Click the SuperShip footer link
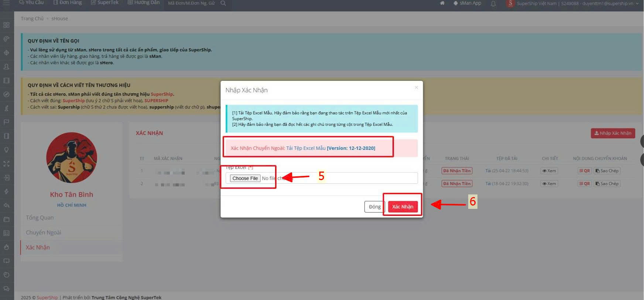This screenshot has height=300, width=644. point(47,297)
